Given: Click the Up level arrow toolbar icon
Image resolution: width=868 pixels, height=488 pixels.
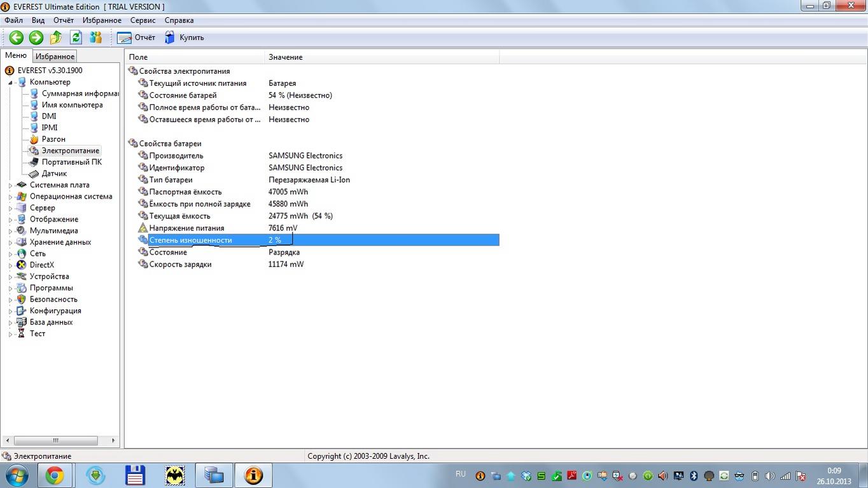Looking at the screenshot, I should pos(56,38).
